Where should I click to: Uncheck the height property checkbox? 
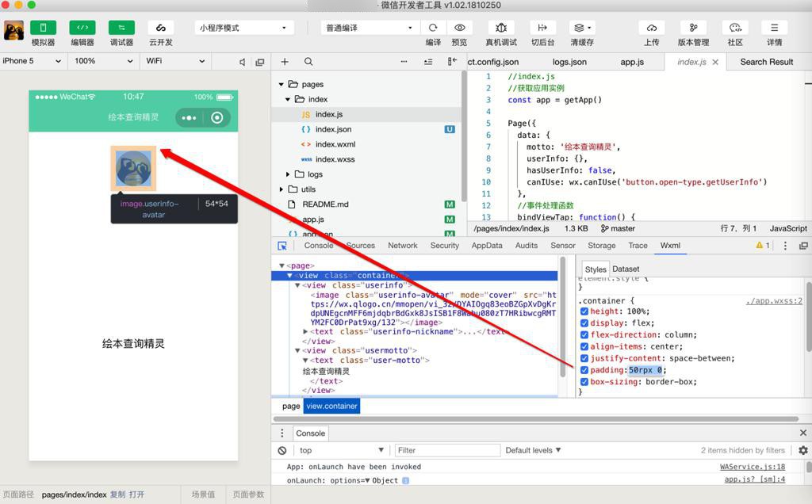click(584, 311)
